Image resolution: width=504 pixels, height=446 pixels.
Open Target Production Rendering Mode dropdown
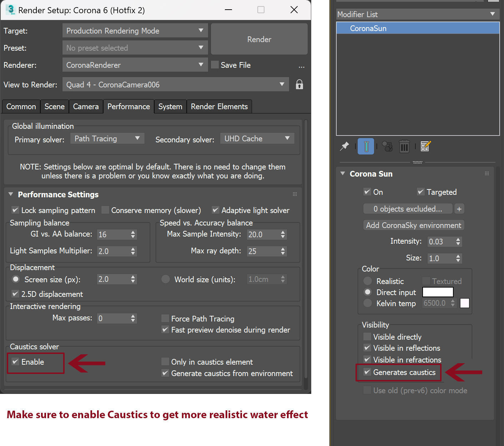pyautogui.click(x=135, y=31)
